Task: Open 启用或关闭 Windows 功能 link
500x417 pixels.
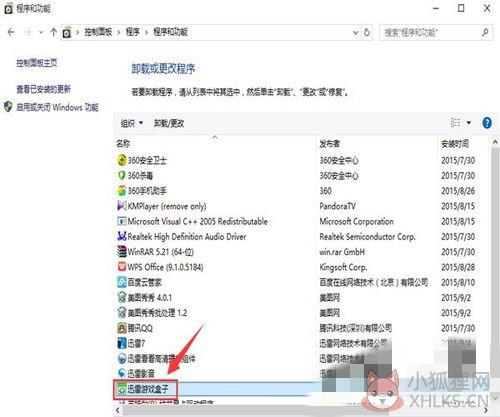Action: pos(57,107)
